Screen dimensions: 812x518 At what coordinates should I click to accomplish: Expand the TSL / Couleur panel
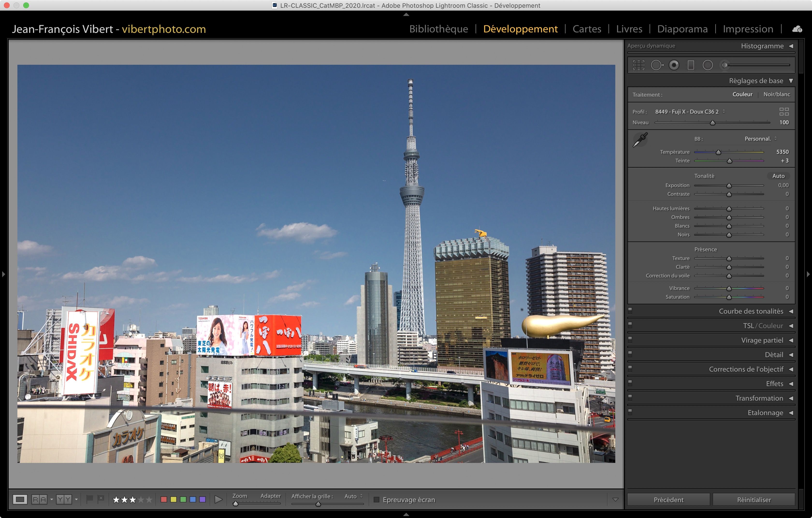click(763, 325)
